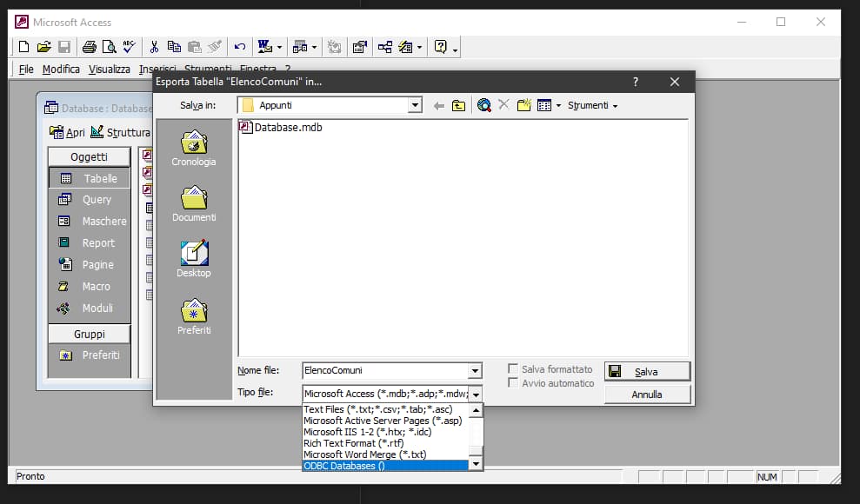Open the Strumenti dropdown in dialog
This screenshot has height=504, width=860.
pos(593,105)
